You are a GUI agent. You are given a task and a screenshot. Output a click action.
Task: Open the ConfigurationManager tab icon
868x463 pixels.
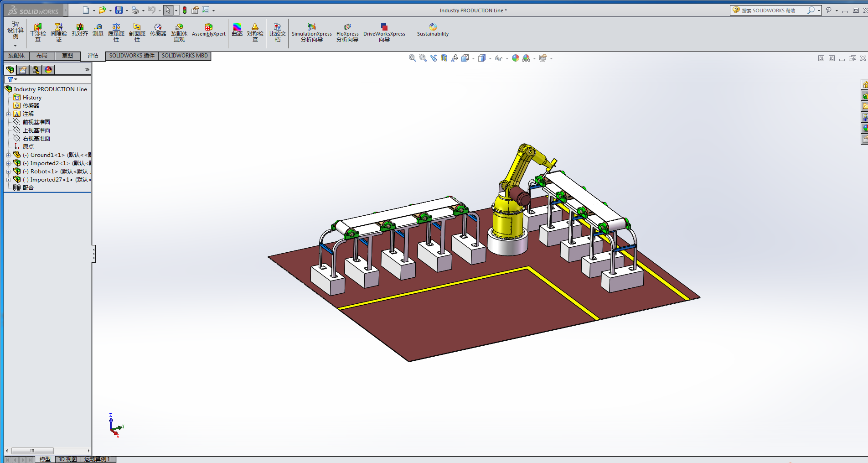point(36,70)
